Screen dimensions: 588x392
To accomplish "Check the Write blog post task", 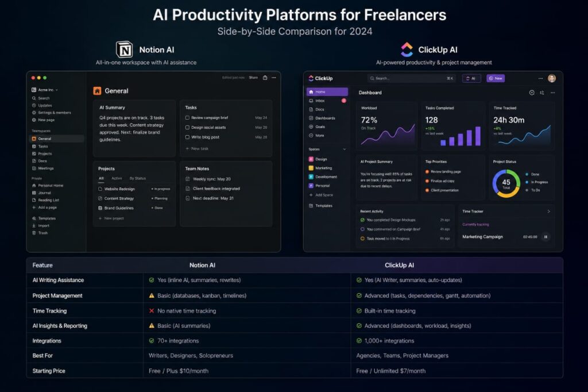I will pyautogui.click(x=187, y=137).
